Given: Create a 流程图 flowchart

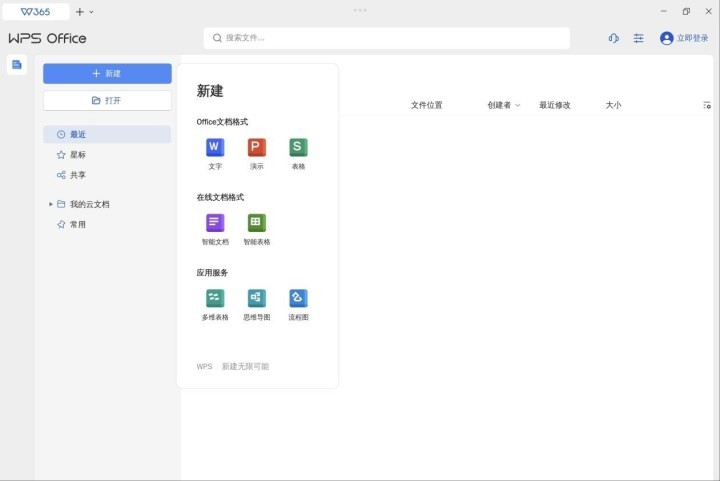Looking at the screenshot, I should point(298,304).
